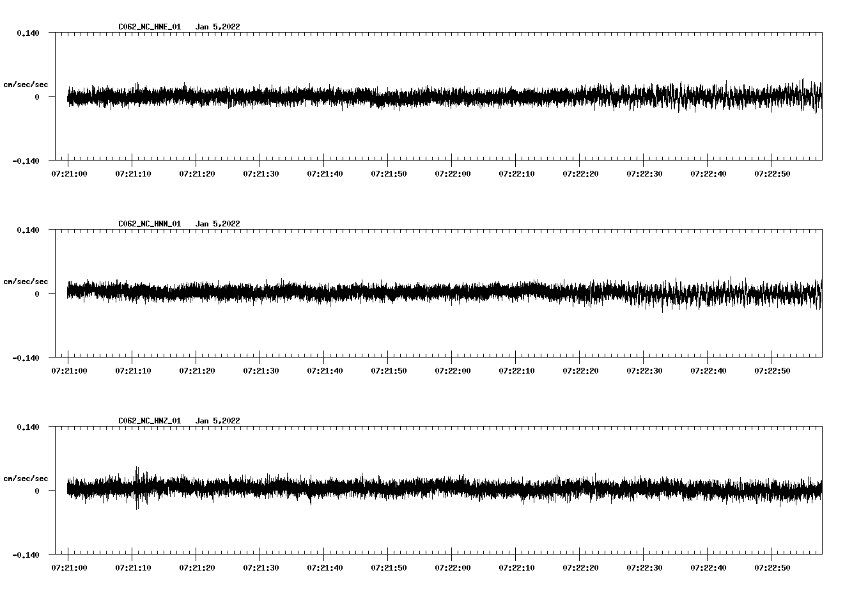Click the 0.140 upper limit on HNN plot

(x=28, y=230)
